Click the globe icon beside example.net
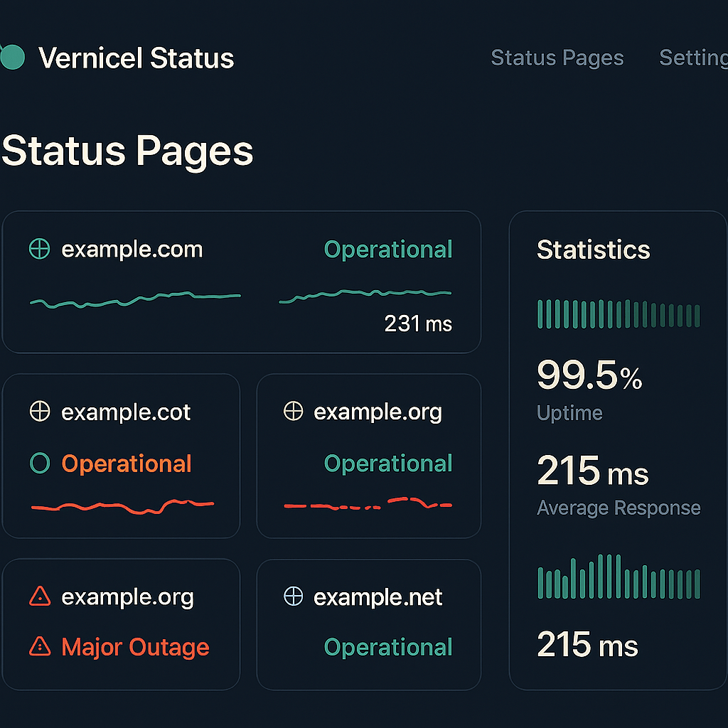The image size is (728, 728). (293, 597)
